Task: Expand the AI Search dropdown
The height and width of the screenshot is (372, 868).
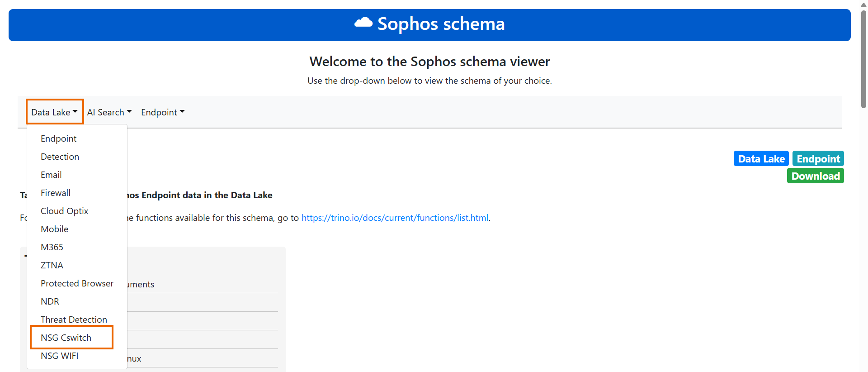Action: (109, 112)
